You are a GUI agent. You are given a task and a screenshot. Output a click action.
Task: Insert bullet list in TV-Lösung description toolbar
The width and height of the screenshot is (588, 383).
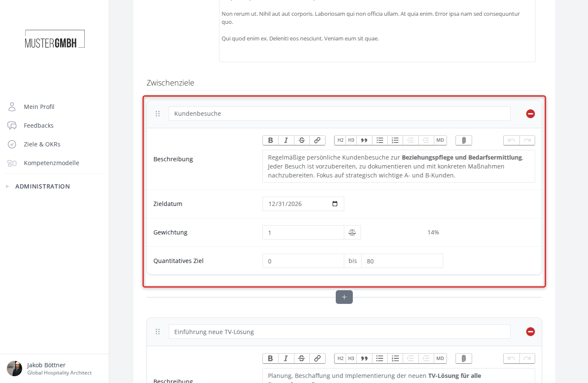[380, 358]
